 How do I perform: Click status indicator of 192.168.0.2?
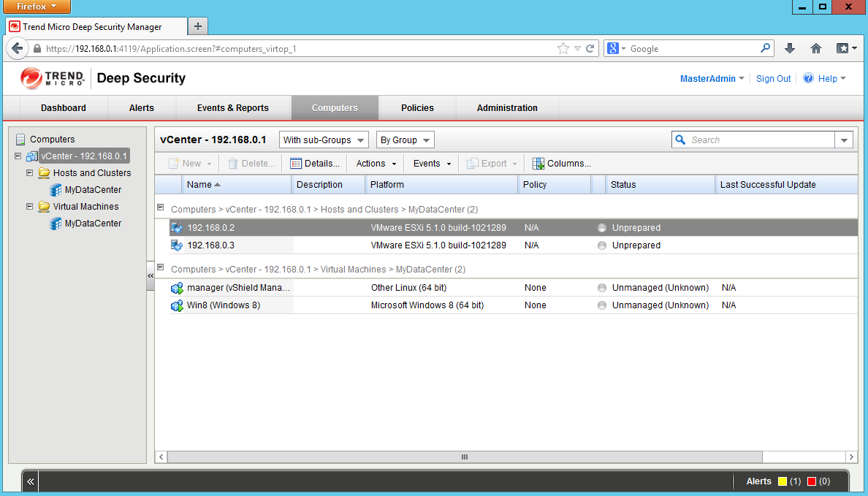click(x=602, y=228)
